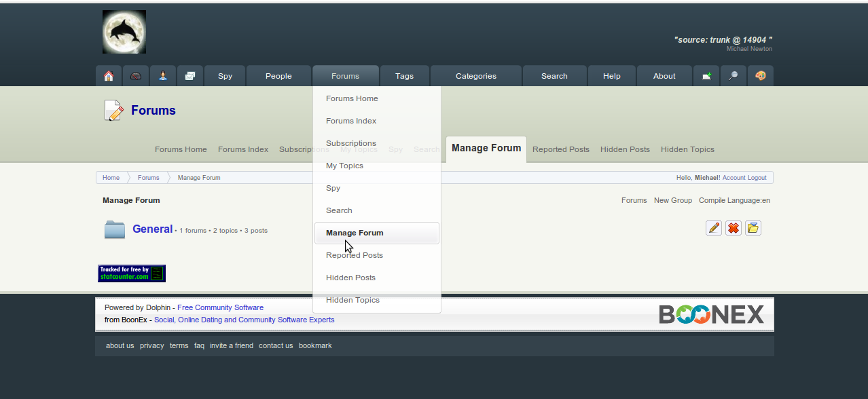The height and width of the screenshot is (399, 868).
Task: Delete General group with red X icon
Action: click(734, 228)
